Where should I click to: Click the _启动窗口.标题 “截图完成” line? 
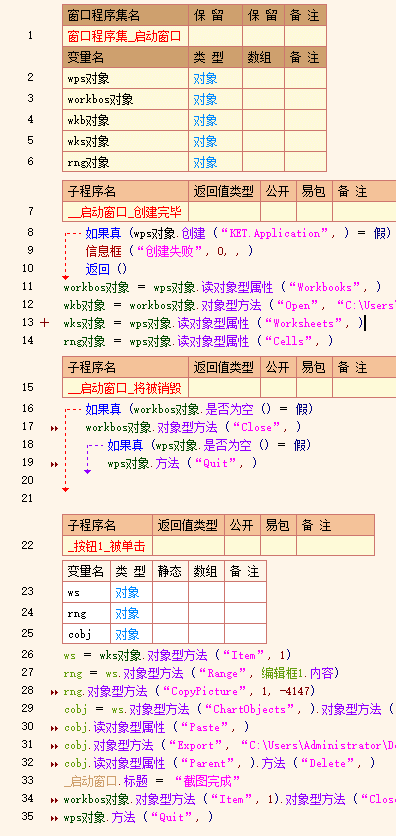(152, 781)
